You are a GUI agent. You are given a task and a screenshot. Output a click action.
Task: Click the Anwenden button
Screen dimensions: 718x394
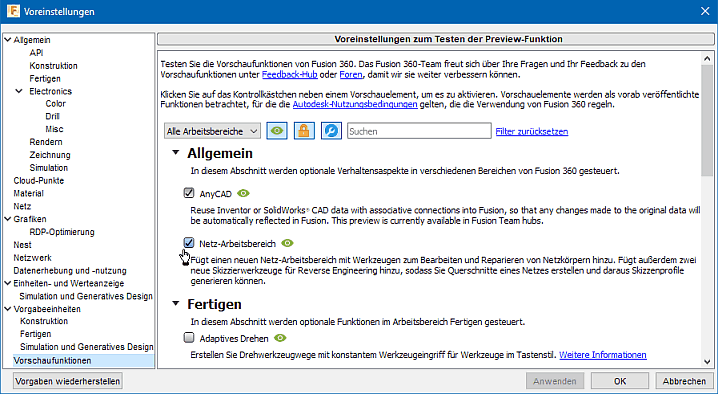[555, 381]
